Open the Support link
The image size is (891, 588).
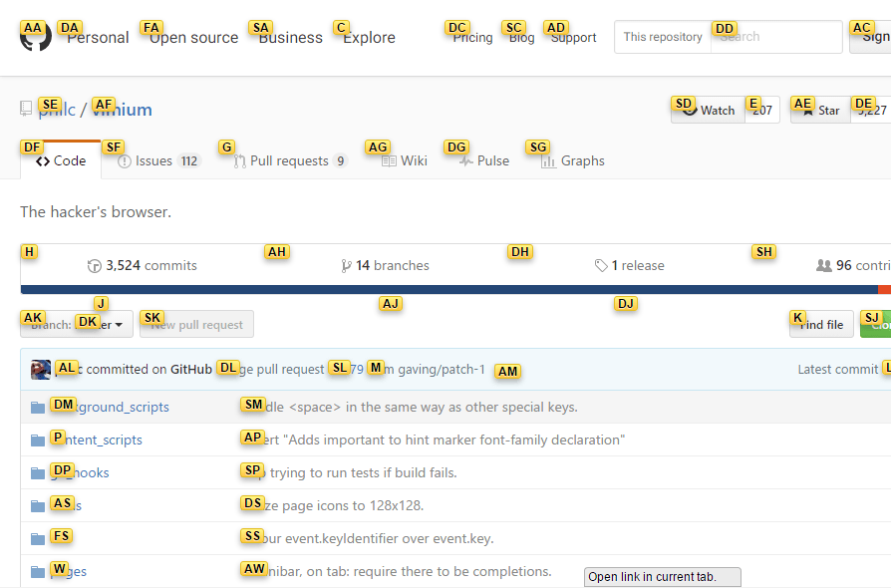pos(573,38)
